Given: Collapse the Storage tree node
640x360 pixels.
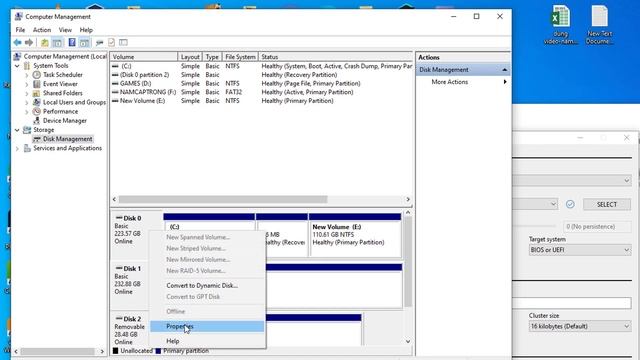Looking at the screenshot, I should click(x=17, y=130).
